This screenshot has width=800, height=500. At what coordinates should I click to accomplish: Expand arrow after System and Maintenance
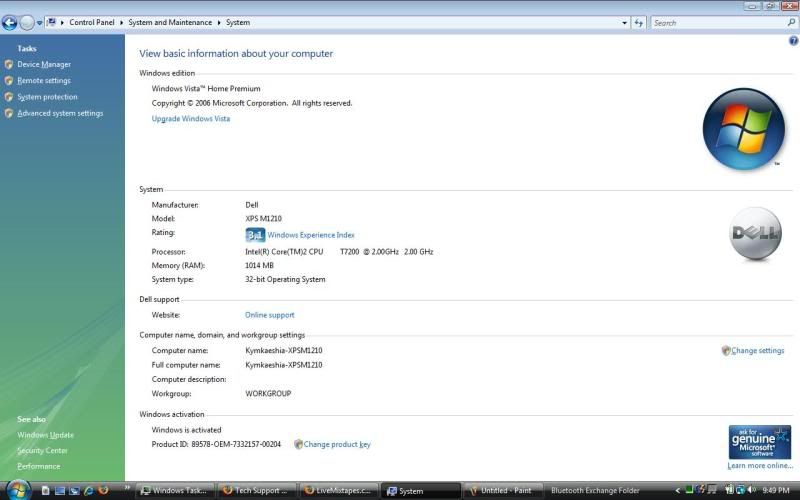pyautogui.click(x=219, y=22)
